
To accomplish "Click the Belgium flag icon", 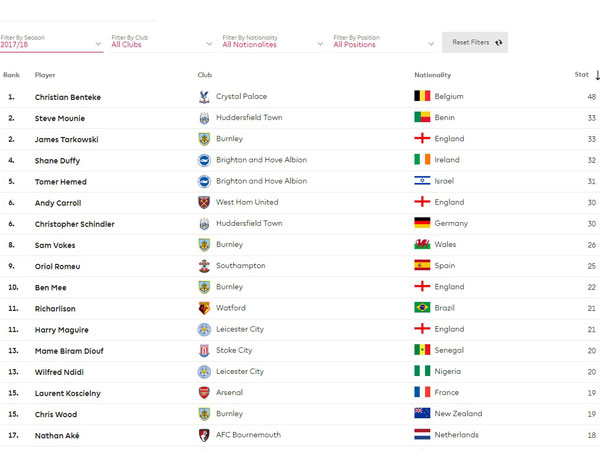I will pos(422,96).
